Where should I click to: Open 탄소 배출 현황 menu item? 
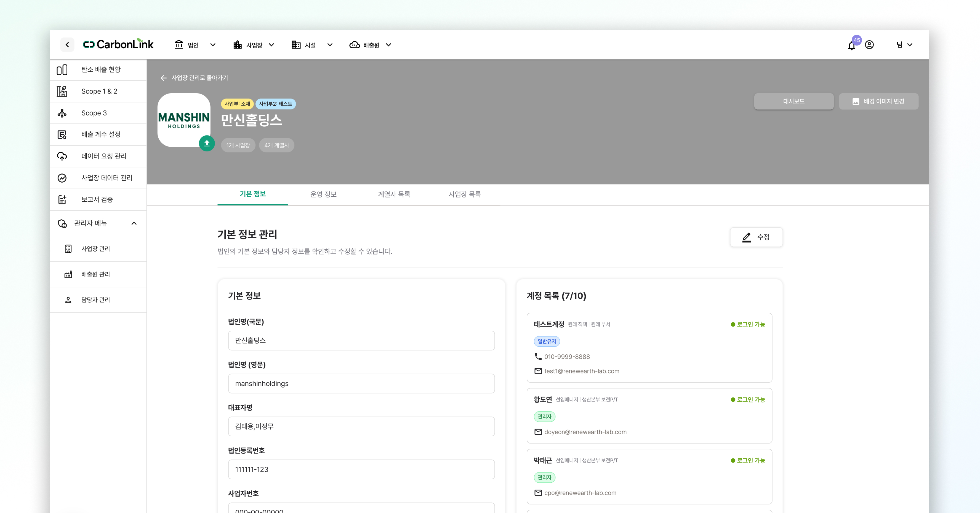click(x=98, y=70)
